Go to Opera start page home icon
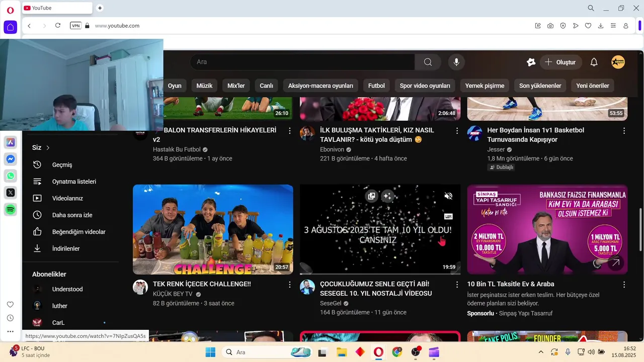This screenshot has height=362, width=644. [x=10, y=27]
